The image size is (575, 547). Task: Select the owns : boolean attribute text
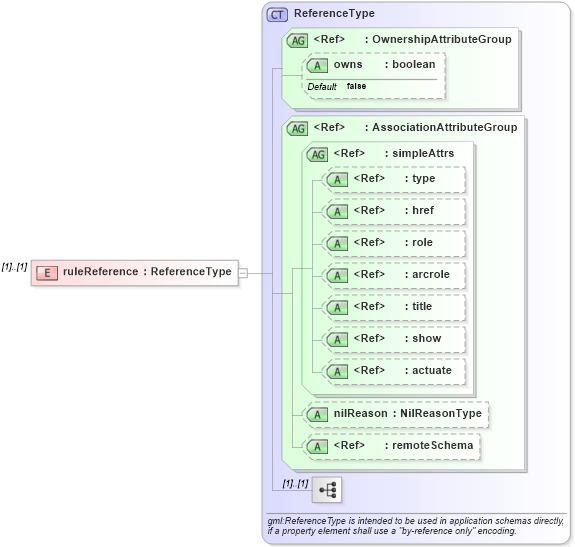(x=384, y=65)
